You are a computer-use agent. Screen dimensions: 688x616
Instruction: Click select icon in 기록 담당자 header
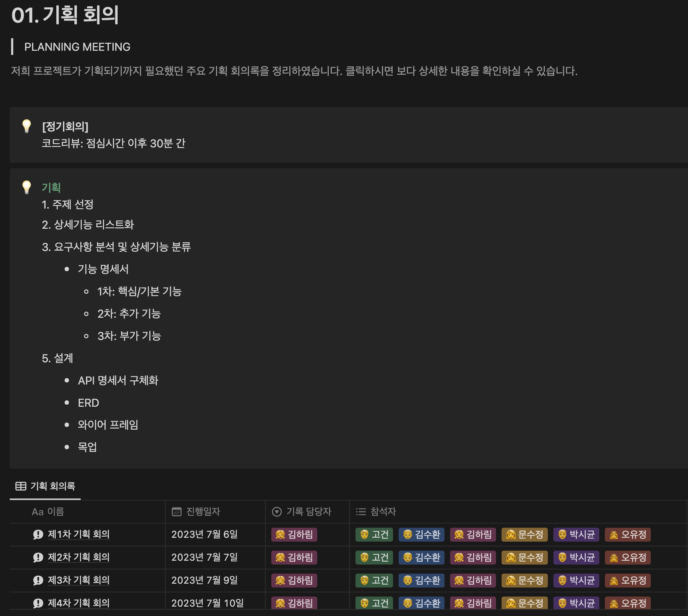[277, 512]
